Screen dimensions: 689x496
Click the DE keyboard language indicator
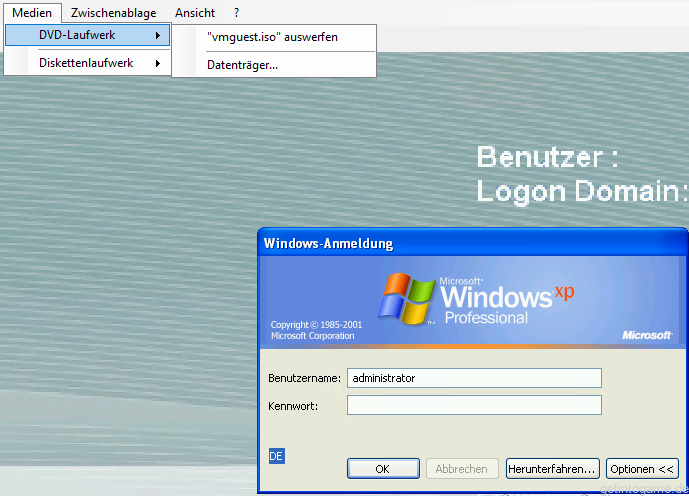click(277, 455)
